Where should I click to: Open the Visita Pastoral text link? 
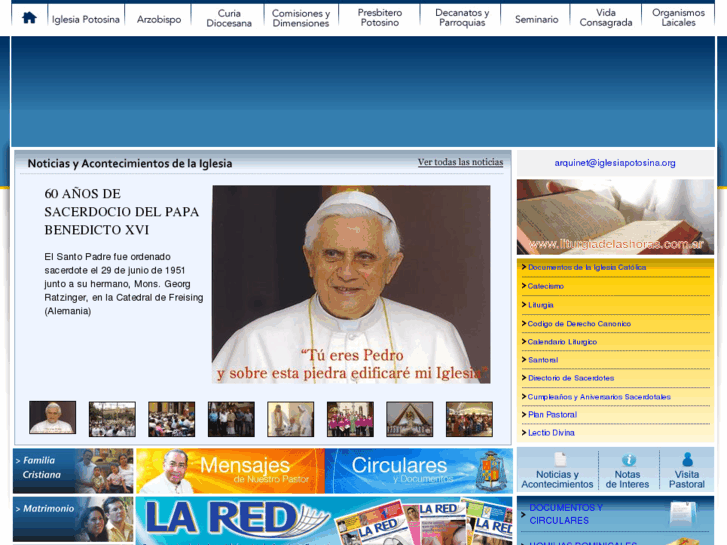tap(687, 479)
